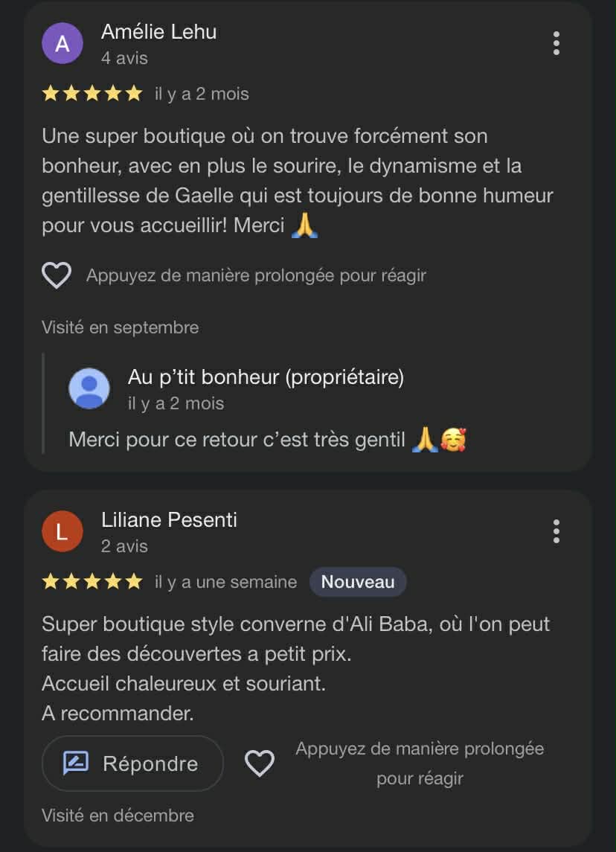The width and height of the screenshot is (616, 852).
Task: Like Liliane Pesenti's review with heart
Action: coord(260,763)
